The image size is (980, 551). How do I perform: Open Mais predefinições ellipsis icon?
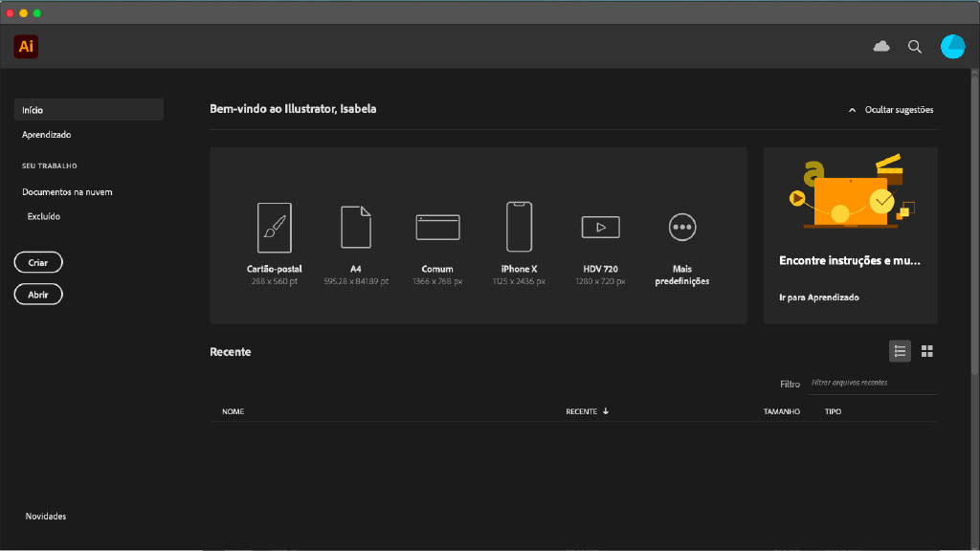click(681, 228)
